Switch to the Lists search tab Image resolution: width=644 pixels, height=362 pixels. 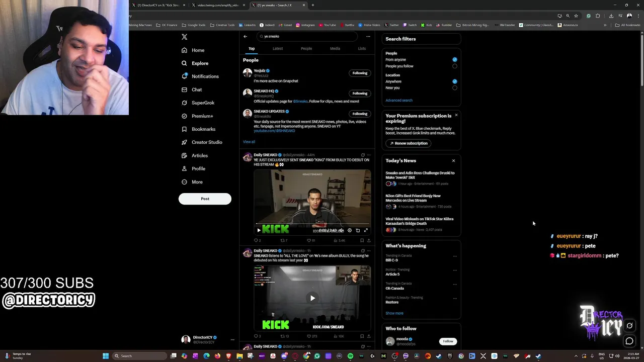(x=362, y=49)
